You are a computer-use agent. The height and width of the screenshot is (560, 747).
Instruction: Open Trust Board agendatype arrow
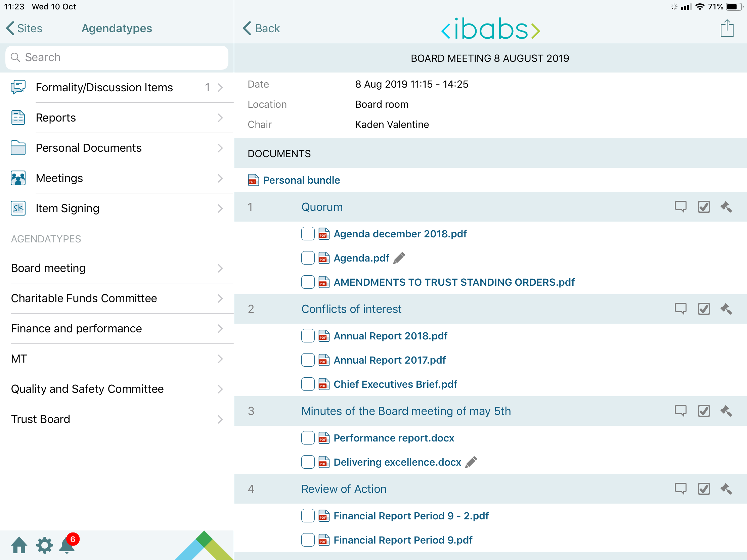coord(220,419)
